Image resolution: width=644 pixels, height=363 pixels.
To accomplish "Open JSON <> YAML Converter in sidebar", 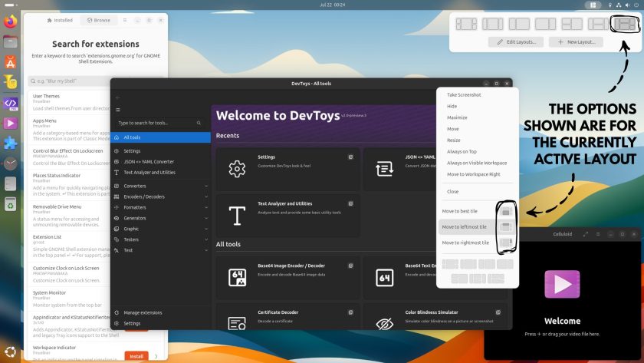I will 160,162.
